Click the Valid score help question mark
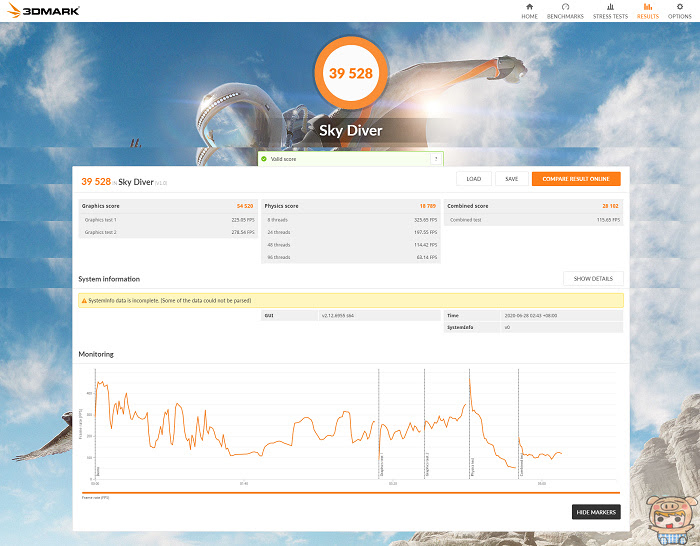Screen dimensions: 700x546 (x=436, y=159)
